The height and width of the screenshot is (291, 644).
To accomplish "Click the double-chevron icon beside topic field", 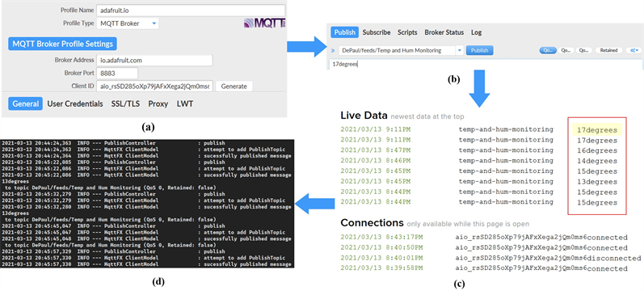I will pyautogui.click(x=333, y=51).
